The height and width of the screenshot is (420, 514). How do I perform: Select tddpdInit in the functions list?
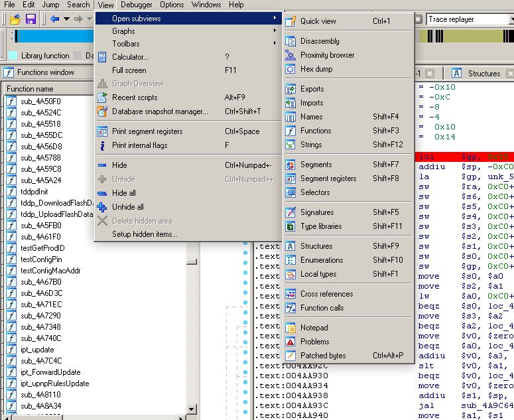tap(34, 192)
